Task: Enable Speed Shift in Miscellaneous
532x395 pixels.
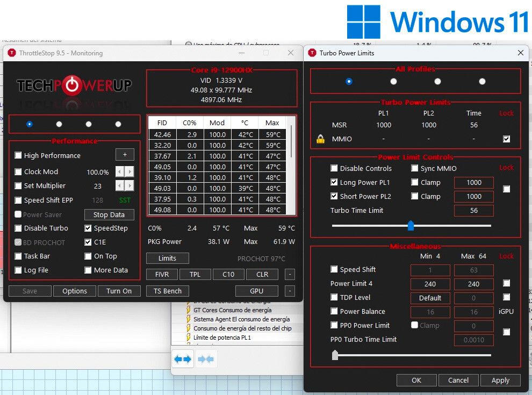Action: click(x=334, y=269)
